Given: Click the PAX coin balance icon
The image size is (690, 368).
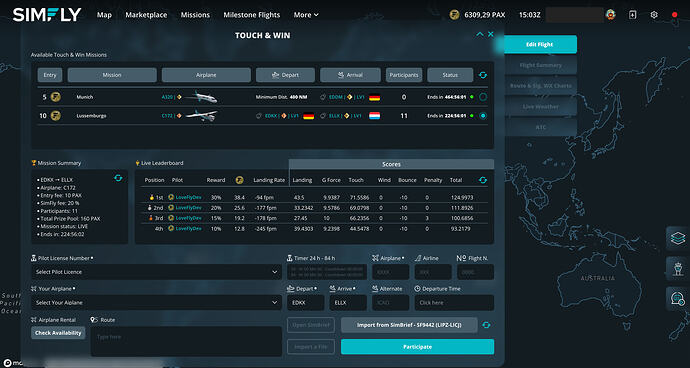Looking at the screenshot, I should (454, 15).
